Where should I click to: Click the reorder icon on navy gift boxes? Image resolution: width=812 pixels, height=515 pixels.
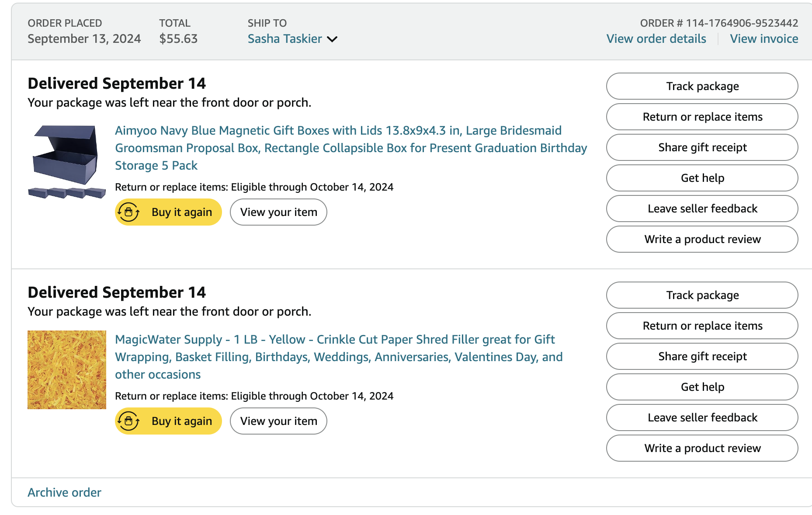128,212
